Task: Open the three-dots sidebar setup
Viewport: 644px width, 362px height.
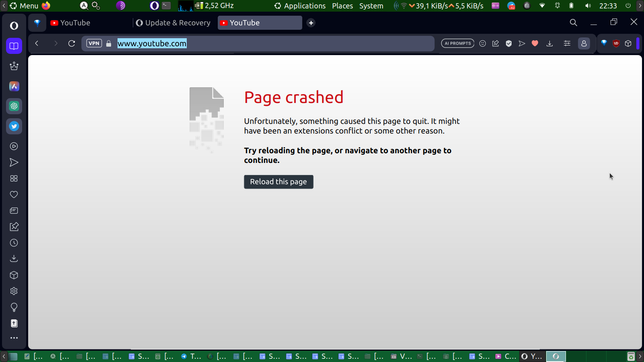Action: [14, 338]
